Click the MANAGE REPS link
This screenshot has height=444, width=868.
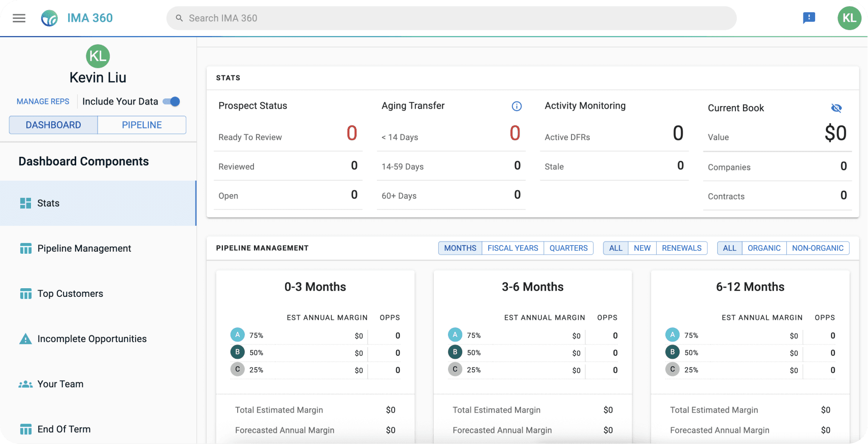click(43, 101)
